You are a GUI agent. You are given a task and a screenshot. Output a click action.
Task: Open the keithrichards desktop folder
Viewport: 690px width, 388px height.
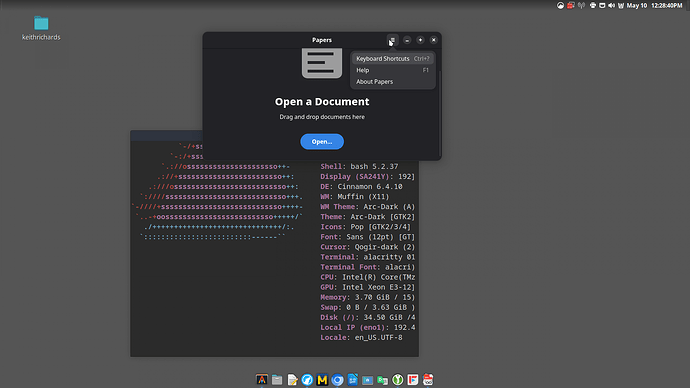41,28
